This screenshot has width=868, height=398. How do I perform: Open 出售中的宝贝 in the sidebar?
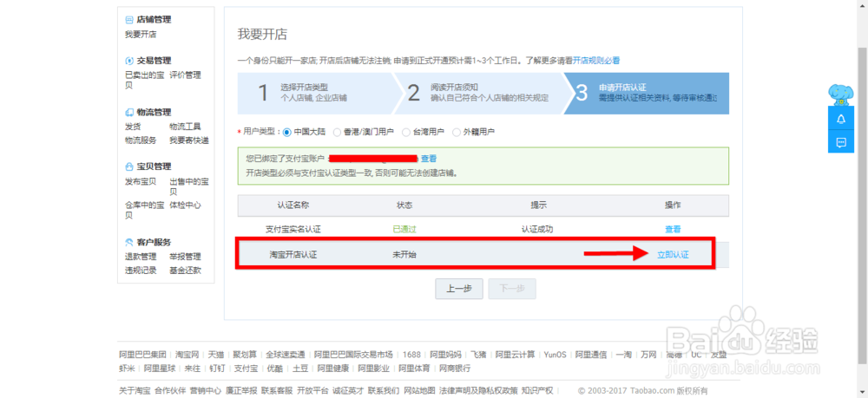point(189,186)
